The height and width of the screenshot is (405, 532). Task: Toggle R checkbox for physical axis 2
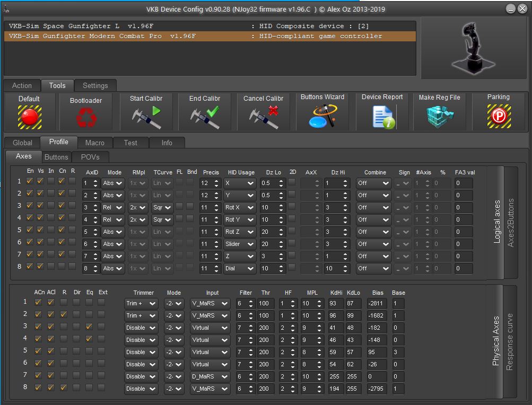(64, 314)
